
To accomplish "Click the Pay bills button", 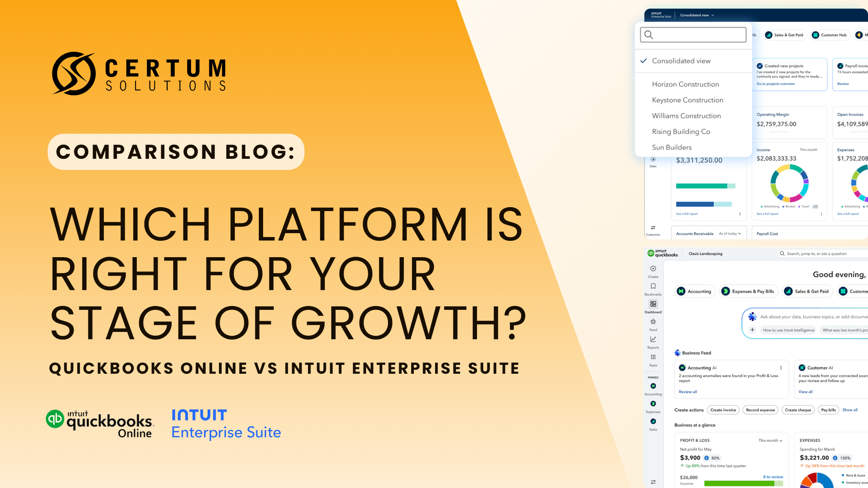I will click(x=828, y=410).
